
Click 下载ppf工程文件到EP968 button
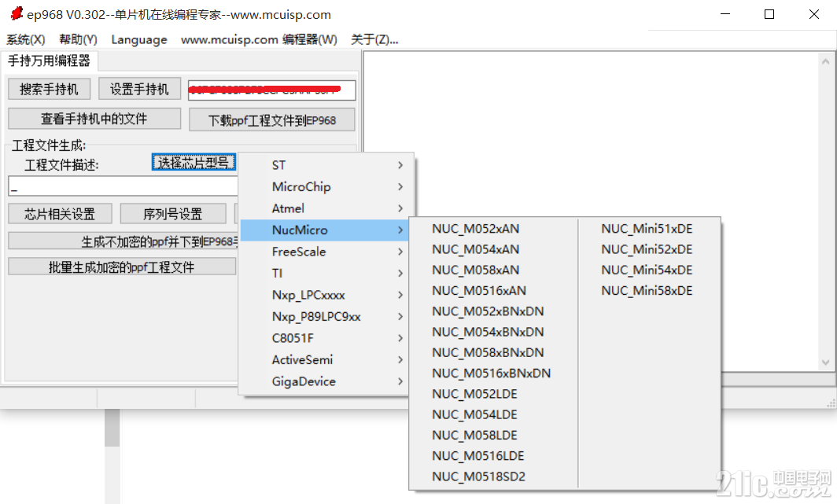pos(271,120)
